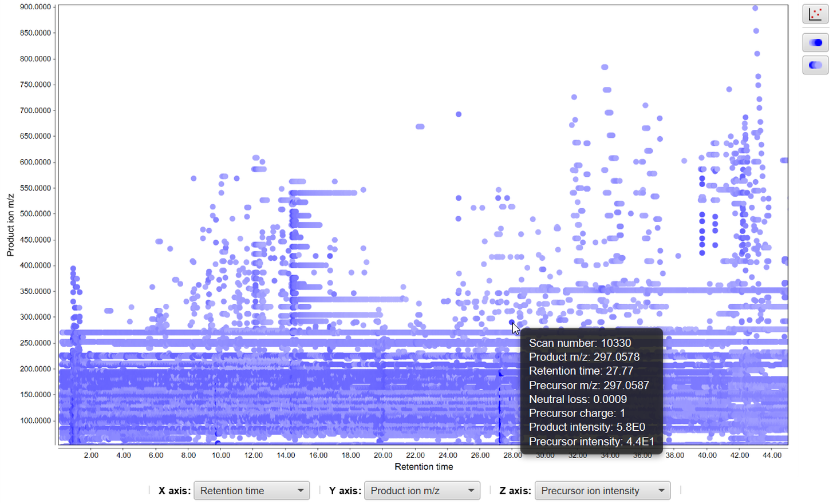The width and height of the screenshot is (833, 504).
Task: Click the scatter plot axes icon button
Action: tap(815, 14)
